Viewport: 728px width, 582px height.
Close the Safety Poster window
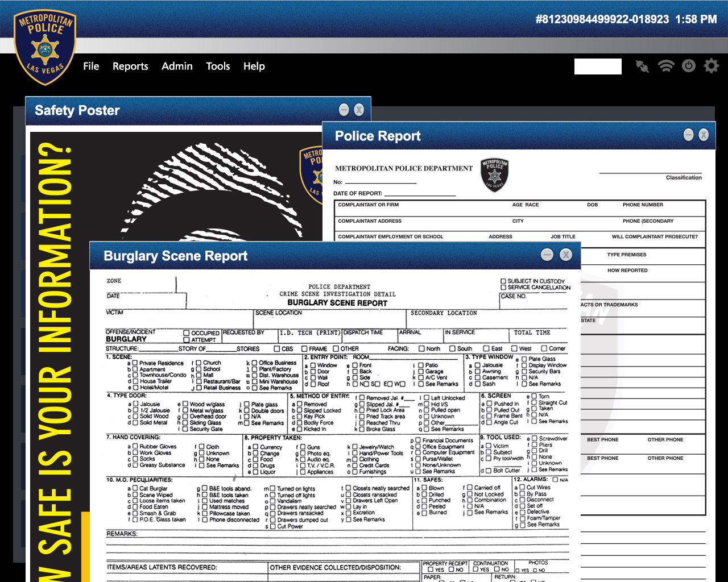359,110
